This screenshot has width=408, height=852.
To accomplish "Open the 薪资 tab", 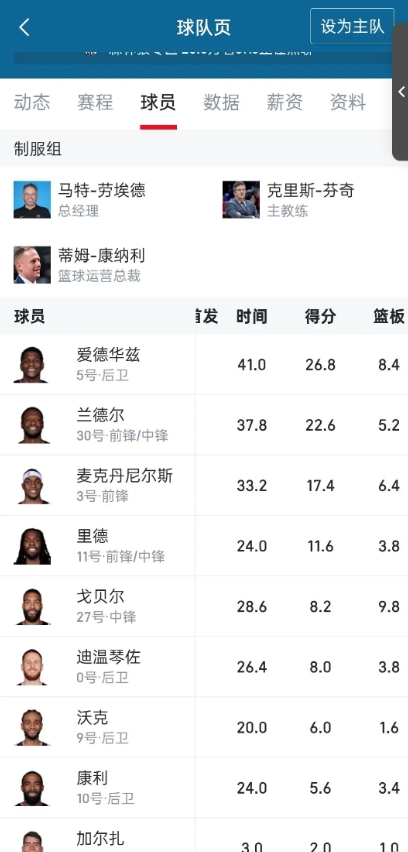I will (x=284, y=102).
